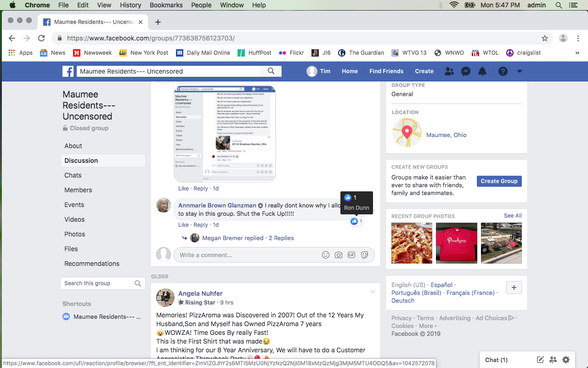Open Chrome's Bookmarks menu

click(x=166, y=5)
